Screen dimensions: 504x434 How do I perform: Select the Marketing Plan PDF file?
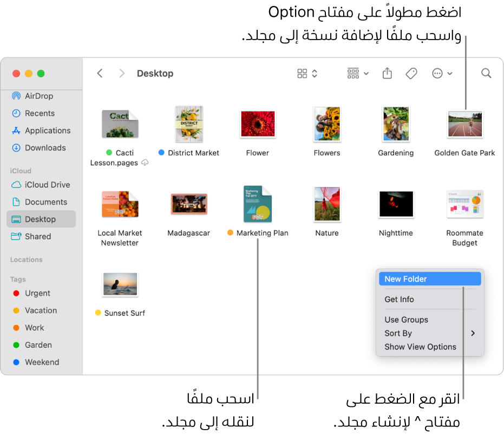(258, 205)
